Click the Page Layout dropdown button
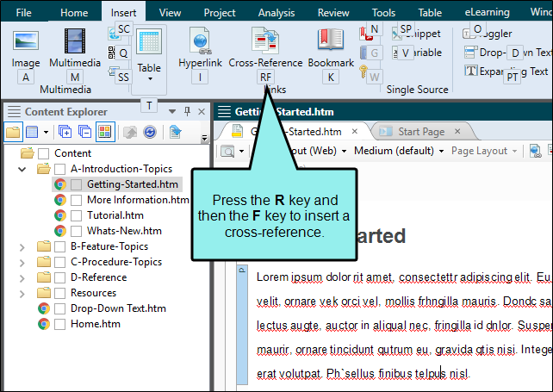The height and width of the screenshot is (392, 553). (483, 151)
